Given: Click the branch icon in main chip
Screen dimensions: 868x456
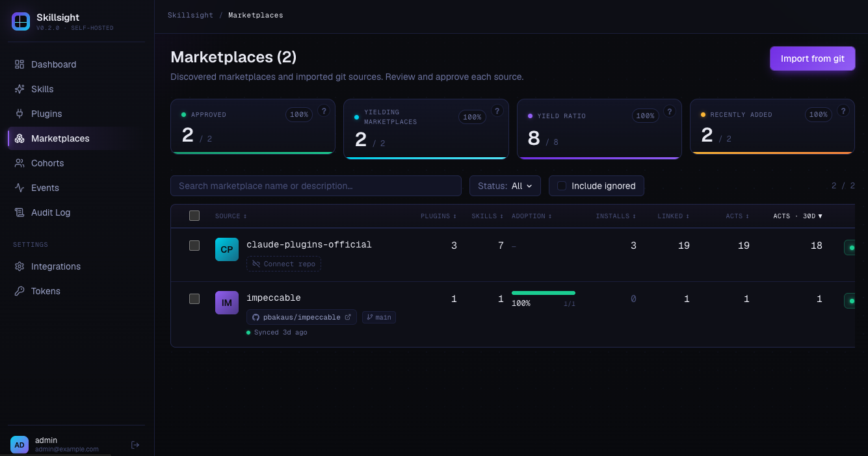Looking at the screenshot, I should [x=370, y=317].
